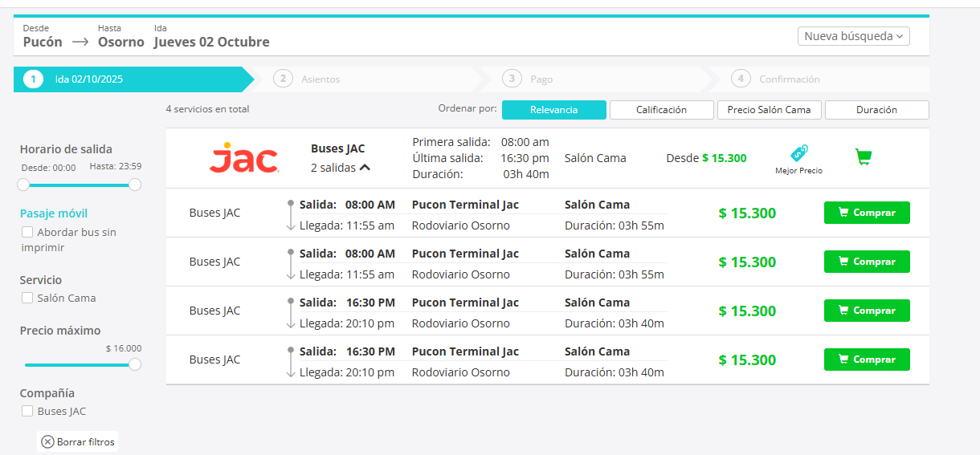Screen dimensions: 980x455
Task: Click the Borrar filtros X icon
Action: click(x=47, y=441)
